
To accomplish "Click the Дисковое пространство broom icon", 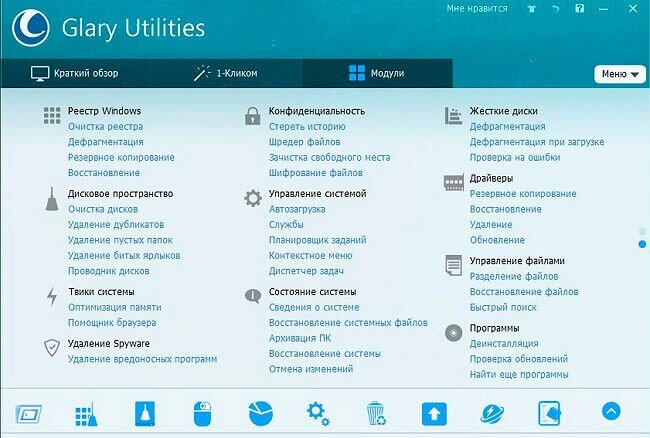I will (52, 199).
